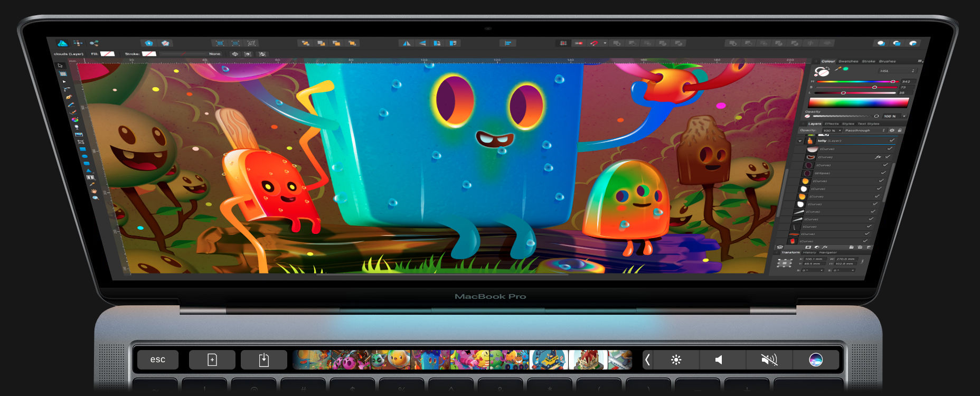Switch to the Brushes tab
Viewport: 980px width, 396px height.
click(x=888, y=61)
